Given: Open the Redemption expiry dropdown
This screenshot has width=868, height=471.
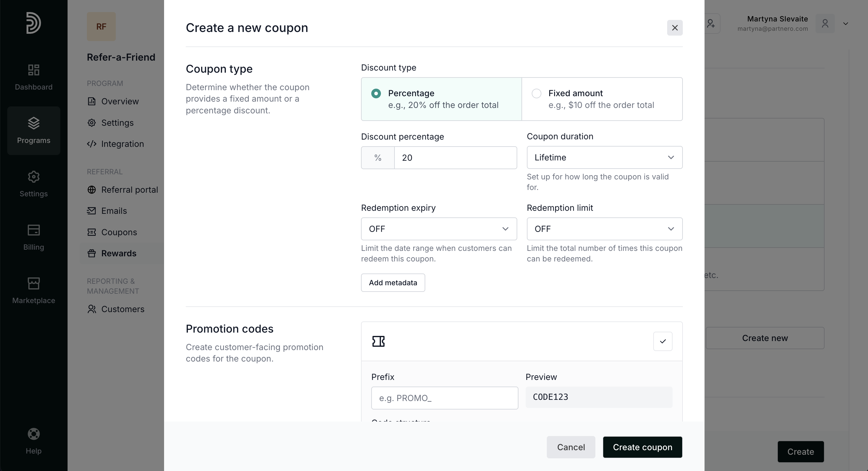Looking at the screenshot, I should coord(439,229).
